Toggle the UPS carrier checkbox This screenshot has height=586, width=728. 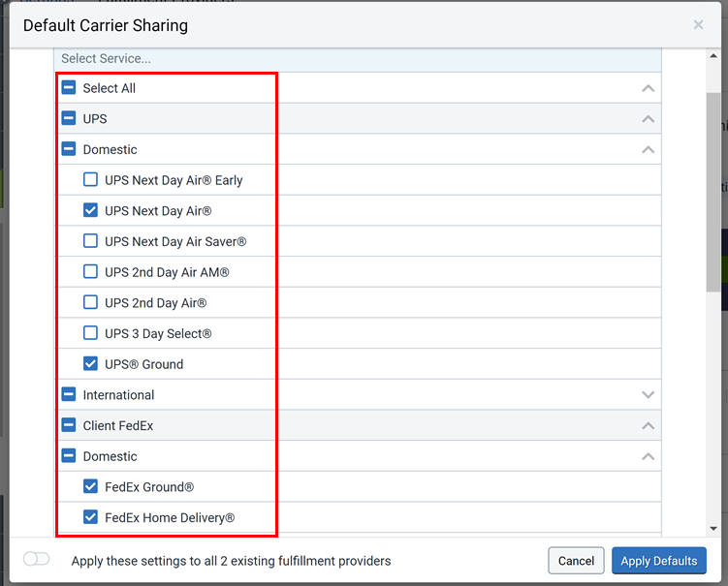point(69,119)
